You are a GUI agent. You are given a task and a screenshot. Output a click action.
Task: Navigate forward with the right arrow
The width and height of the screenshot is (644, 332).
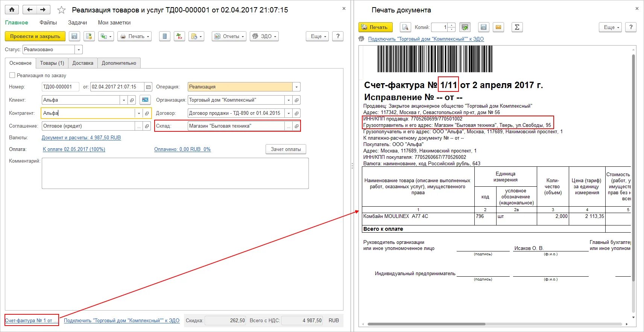pyautogui.click(x=43, y=10)
